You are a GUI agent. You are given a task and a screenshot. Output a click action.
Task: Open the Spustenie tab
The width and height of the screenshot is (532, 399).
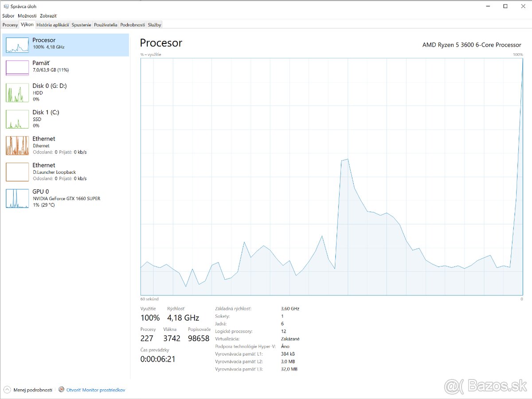[81, 25]
